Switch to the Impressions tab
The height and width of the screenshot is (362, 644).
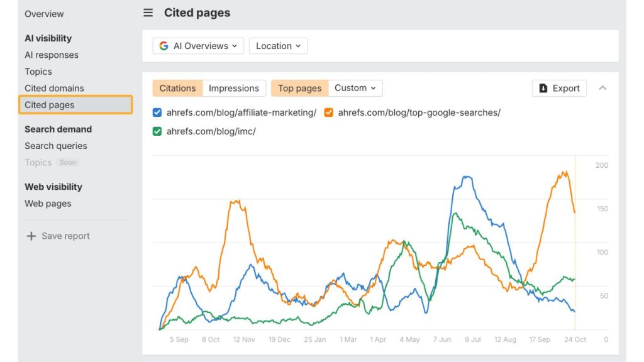coord(234,88)
